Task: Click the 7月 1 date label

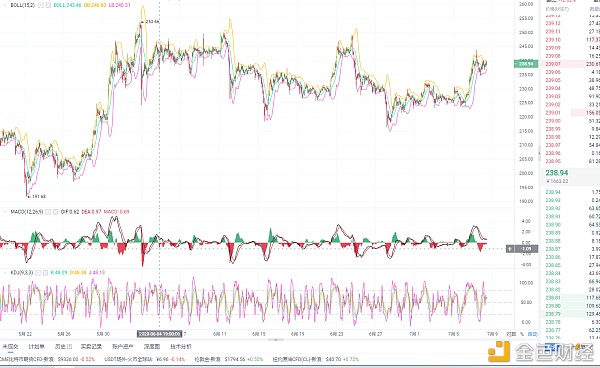Action: (414, 334)
